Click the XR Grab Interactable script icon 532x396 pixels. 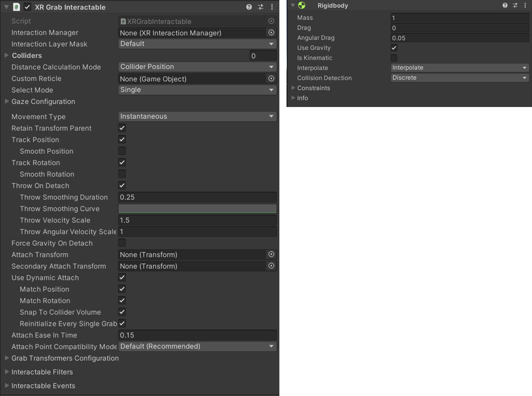[x=16, y=7]
